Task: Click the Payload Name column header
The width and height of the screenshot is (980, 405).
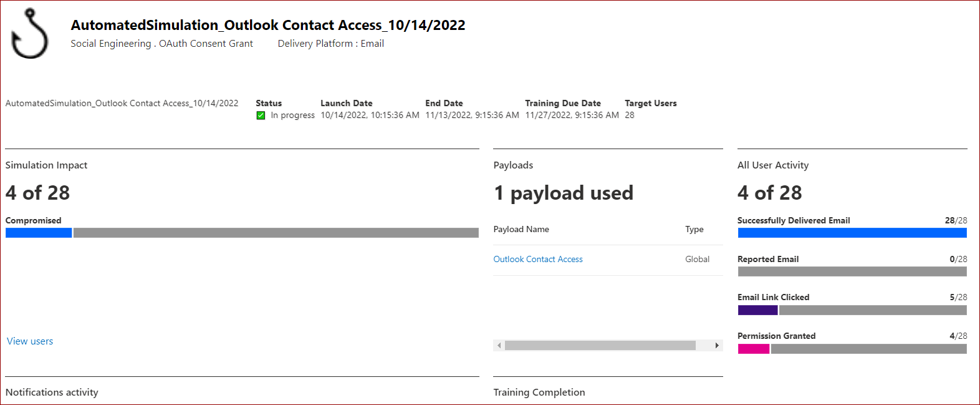Action: [521, 230]
